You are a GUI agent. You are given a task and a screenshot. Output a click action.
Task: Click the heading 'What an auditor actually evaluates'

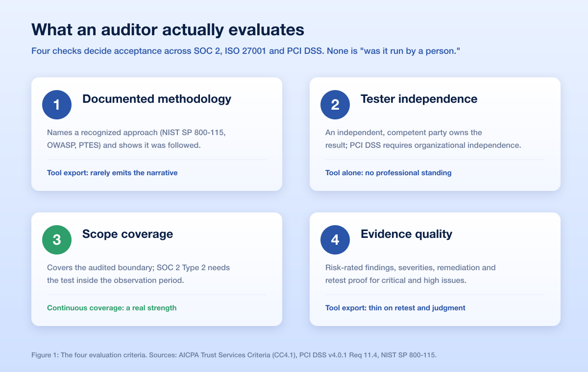click(x=168, y=30)
